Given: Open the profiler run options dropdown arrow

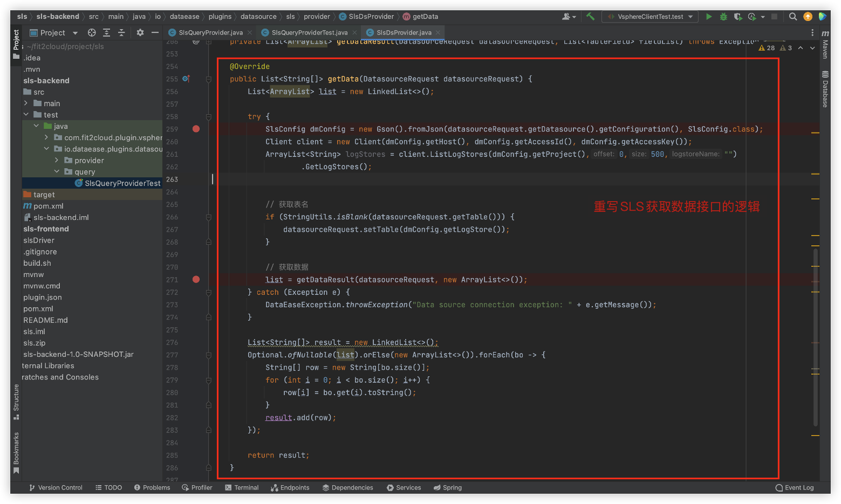Looking at the screenshot, I should click(763, 17).
